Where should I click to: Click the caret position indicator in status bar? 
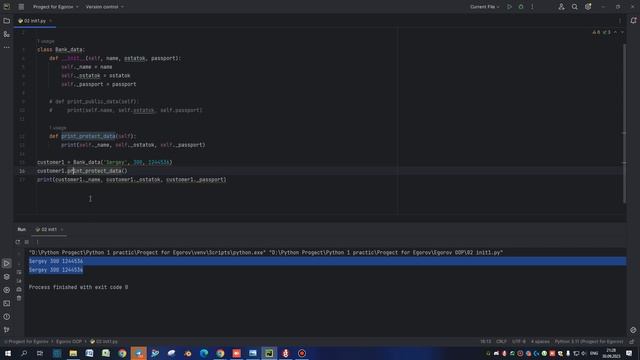coord(486,341)
